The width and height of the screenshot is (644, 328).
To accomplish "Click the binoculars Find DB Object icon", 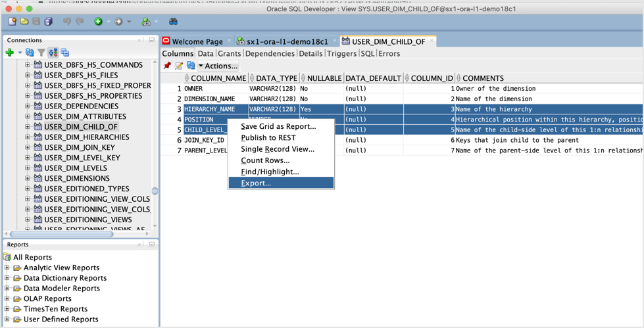I will point(173,21).
